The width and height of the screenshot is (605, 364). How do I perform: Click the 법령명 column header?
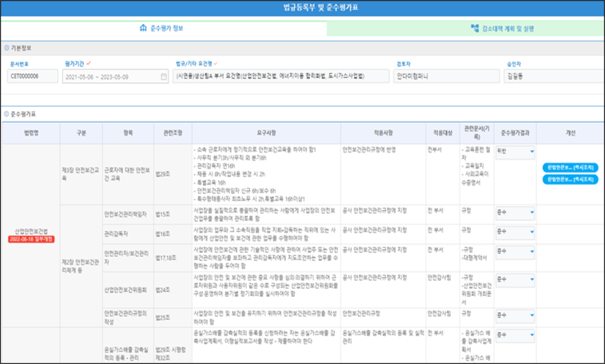[x=31, y=133]
